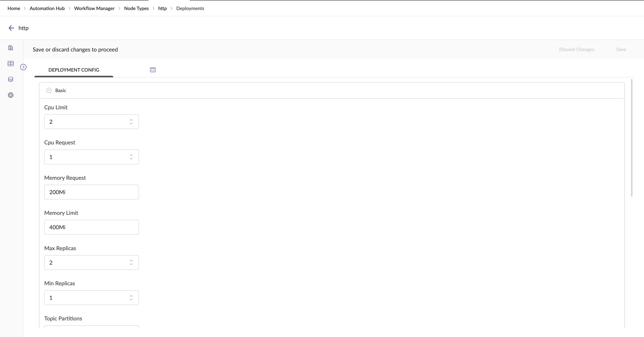Select the Deployment Config tab

point(74,70)
